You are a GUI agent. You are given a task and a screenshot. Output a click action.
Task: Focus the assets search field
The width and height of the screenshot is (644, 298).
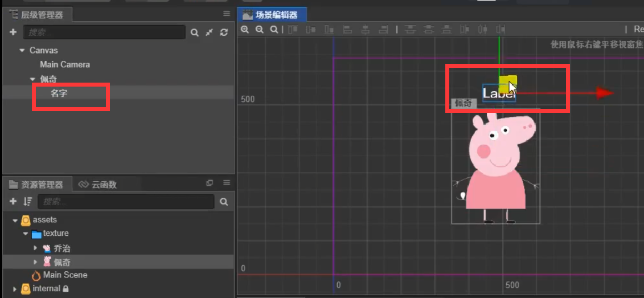tap(126, 201)
